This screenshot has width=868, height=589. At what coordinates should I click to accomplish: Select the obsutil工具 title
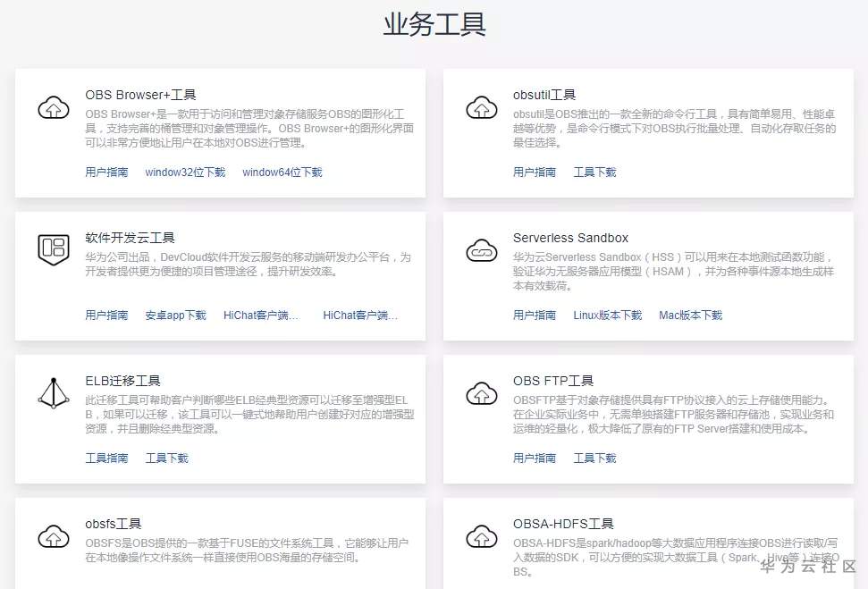(544, 95)
